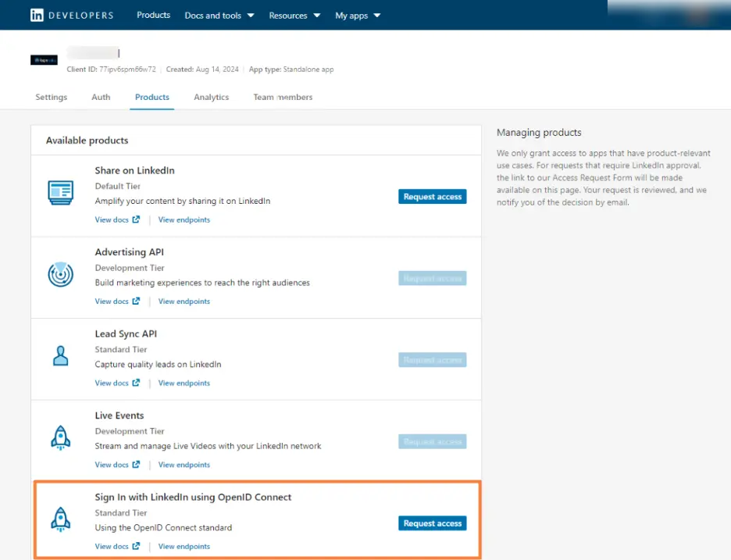The image size is (731, 560).
Task: Click the Client ID text
Action: [111, 69]
